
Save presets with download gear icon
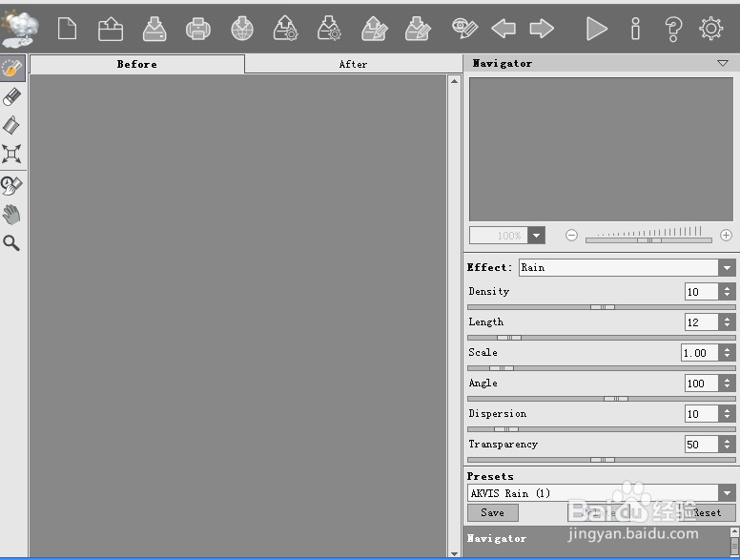(329, 29)
